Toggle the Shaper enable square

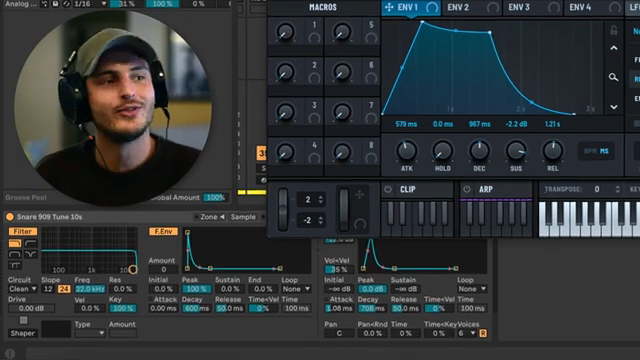[x=23, y=320]
